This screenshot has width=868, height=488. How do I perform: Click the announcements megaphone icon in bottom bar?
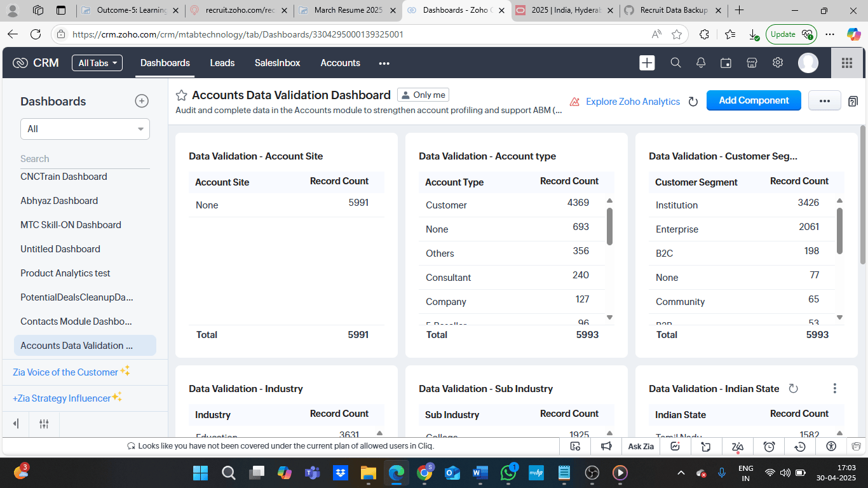point(607,446)
